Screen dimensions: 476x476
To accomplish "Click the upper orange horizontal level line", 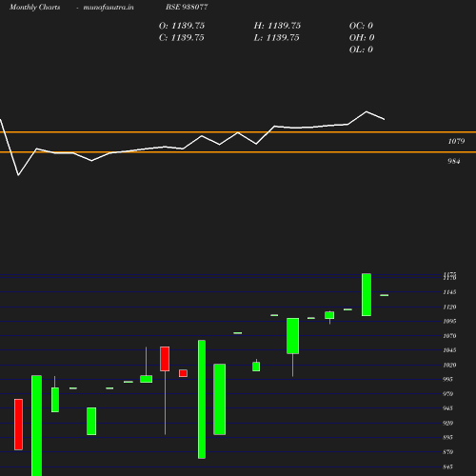I will (238, 132).
